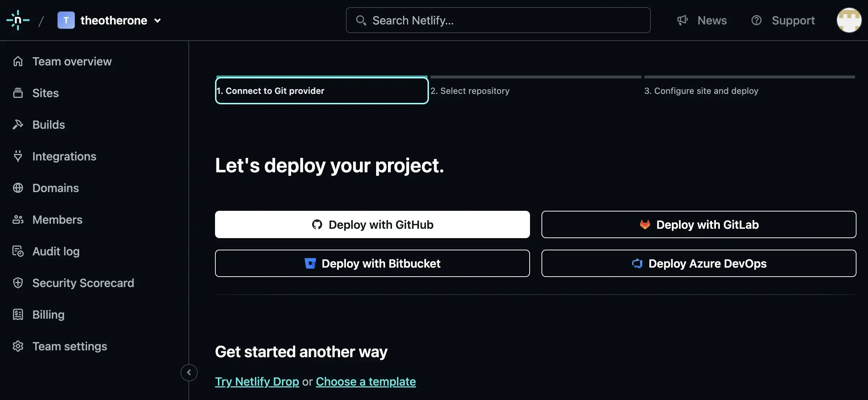This screenshot has width=868, height=400.
Task: Open your profile avatar menu
Action: tap(849, 20)
